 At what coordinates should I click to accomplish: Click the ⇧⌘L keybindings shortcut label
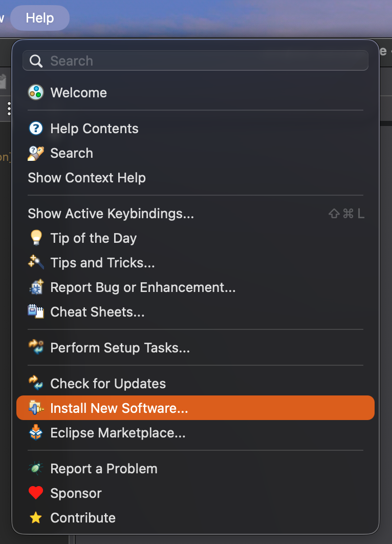(346, 214)
